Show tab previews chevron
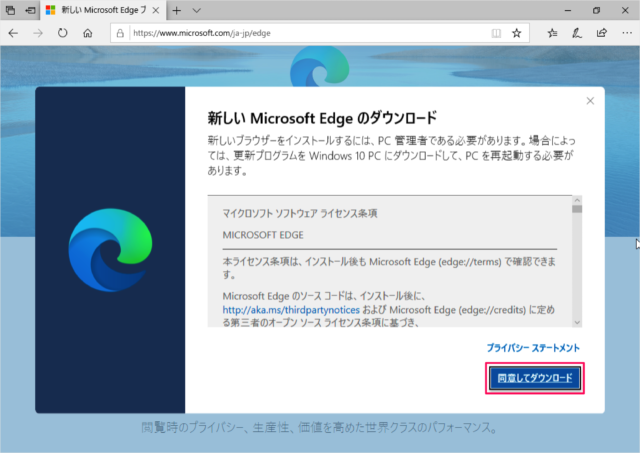640x453 pixels. 197,11
